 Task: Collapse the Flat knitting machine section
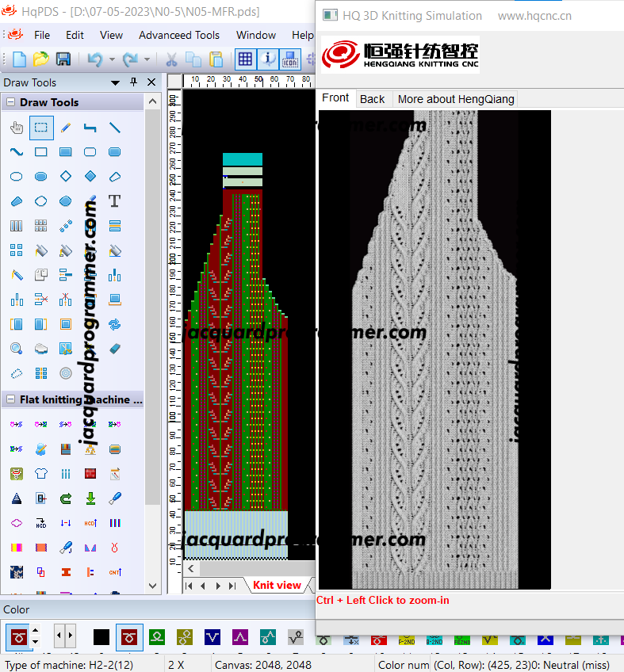coord(11,399)
